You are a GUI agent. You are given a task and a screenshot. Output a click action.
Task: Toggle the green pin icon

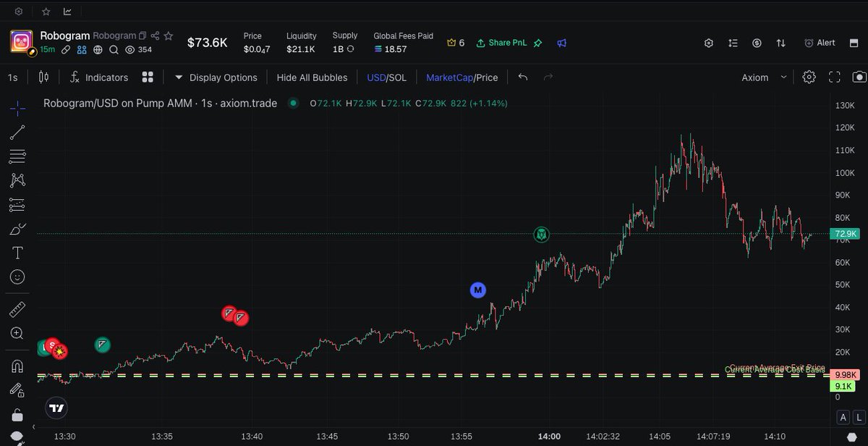point(537,43)
